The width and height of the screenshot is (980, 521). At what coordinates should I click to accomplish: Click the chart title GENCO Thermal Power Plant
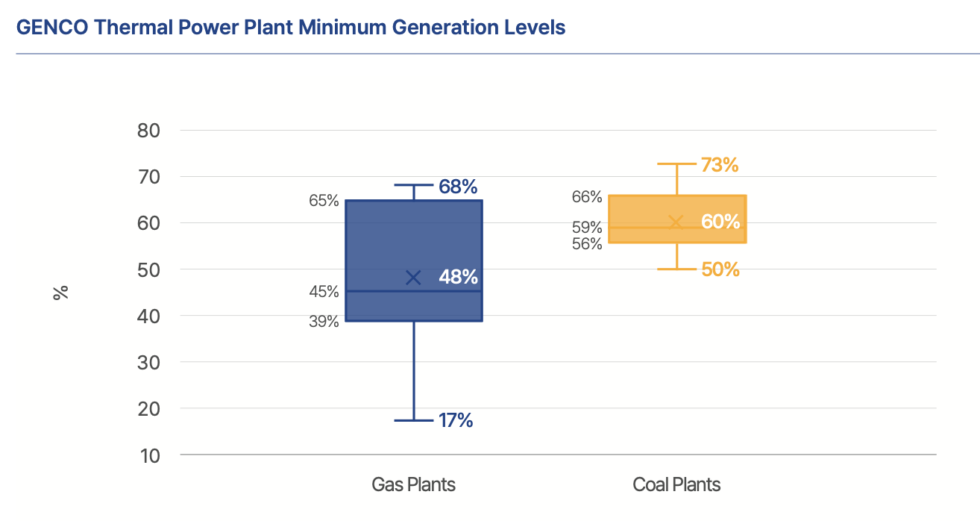(x=291, y=28)
